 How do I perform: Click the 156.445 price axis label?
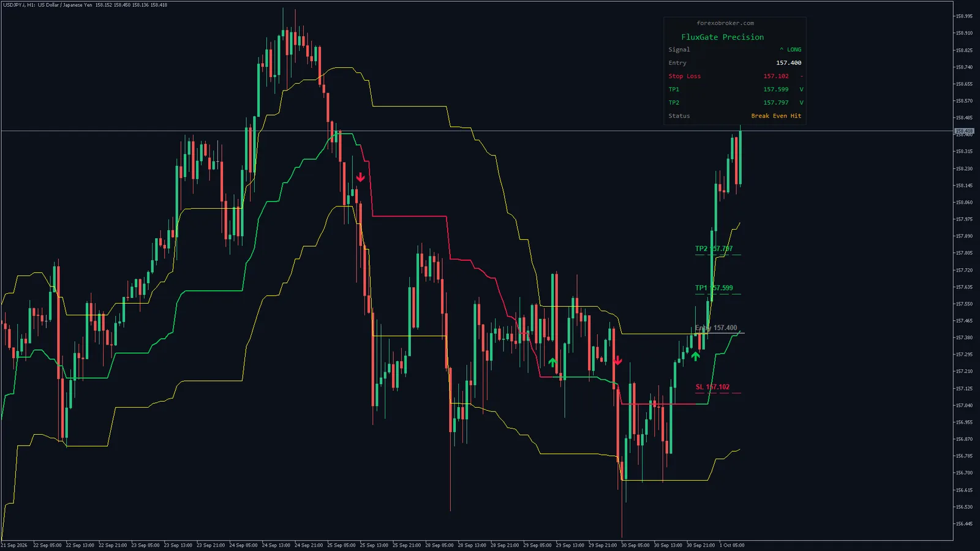964,524
